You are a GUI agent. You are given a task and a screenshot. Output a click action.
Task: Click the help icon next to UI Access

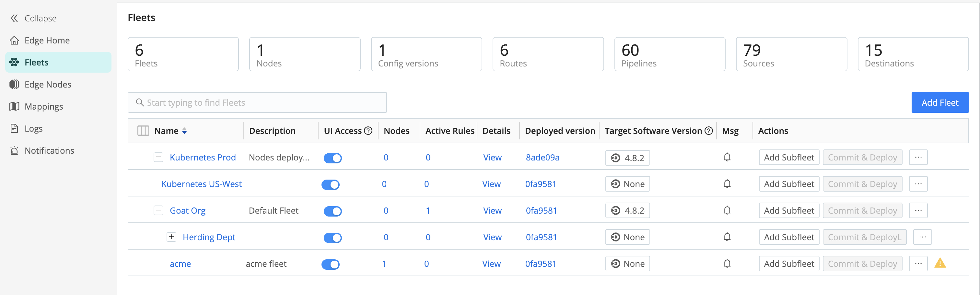click(x=368, y=131)
